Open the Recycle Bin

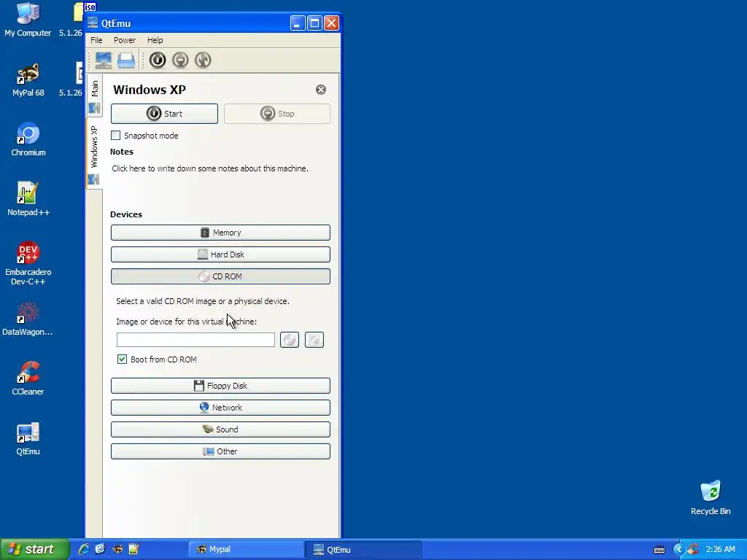[711, 498]
